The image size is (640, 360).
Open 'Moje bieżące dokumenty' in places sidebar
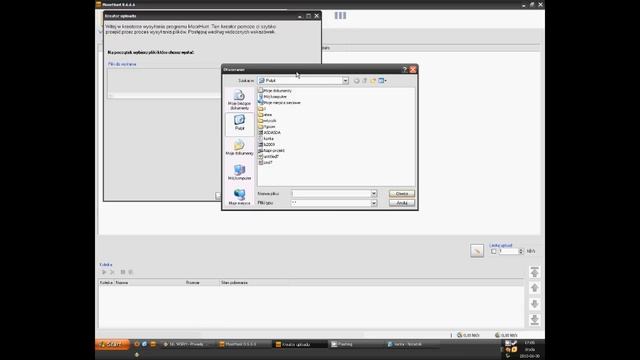(240, 100)
